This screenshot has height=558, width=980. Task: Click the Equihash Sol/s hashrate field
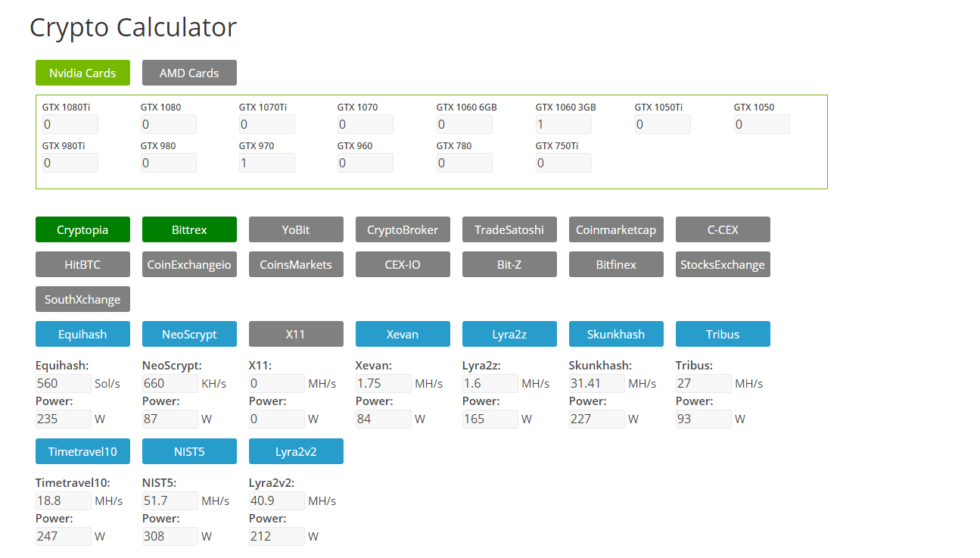[x=64, y=383]
